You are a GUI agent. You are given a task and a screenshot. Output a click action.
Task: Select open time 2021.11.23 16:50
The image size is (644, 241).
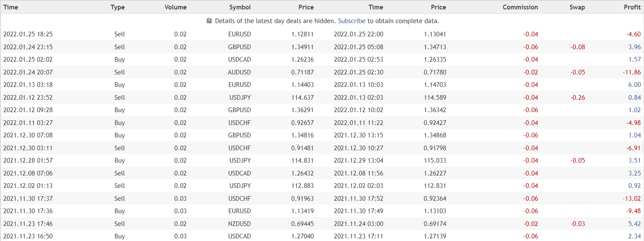tap(28, 236)
